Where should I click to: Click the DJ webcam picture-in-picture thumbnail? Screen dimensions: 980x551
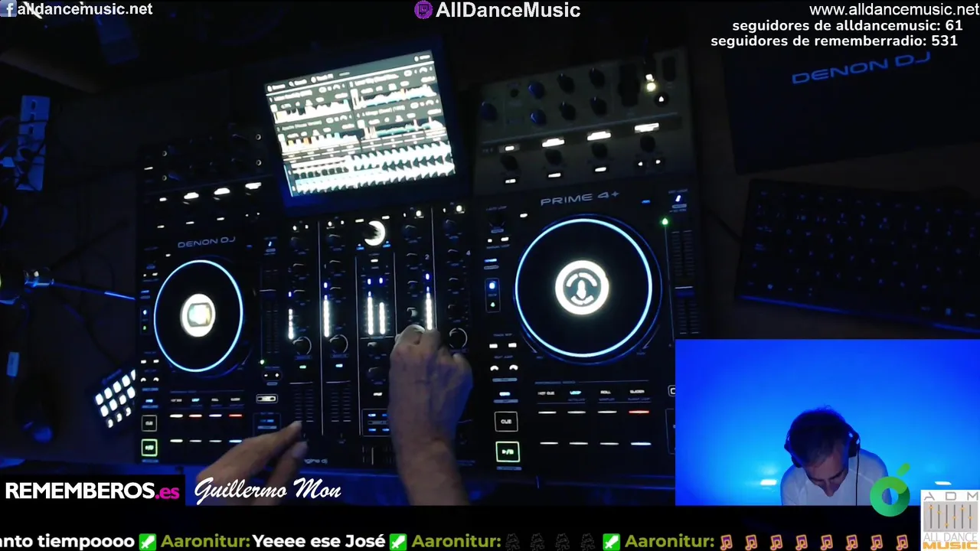(828, 422)
